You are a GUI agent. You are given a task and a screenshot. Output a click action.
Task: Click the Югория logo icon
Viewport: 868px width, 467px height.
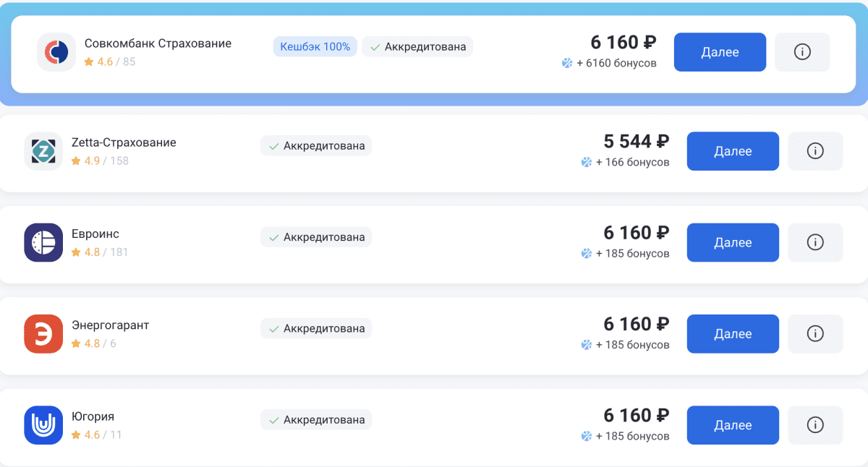(43, 425)
